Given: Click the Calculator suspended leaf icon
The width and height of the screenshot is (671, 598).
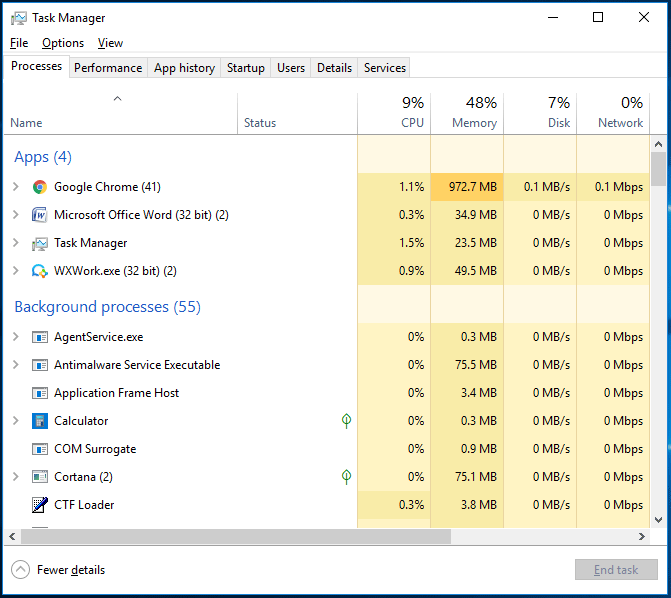Looking at the screenshot, I should click(346, 421).
